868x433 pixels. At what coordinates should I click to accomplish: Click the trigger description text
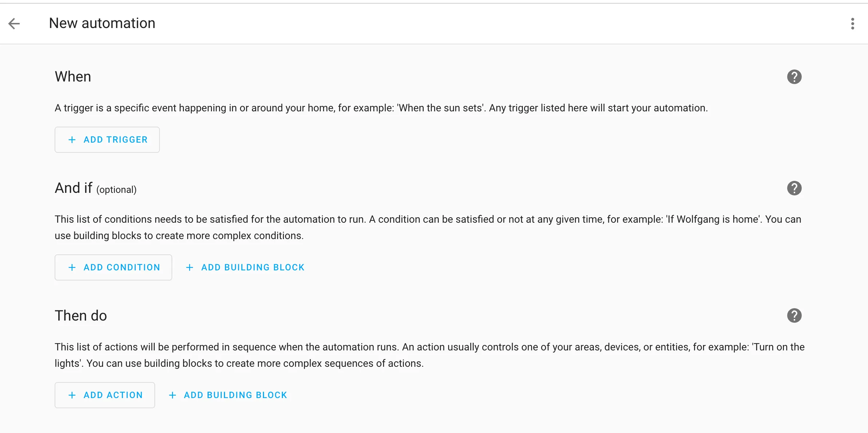(x=381, y=108)
